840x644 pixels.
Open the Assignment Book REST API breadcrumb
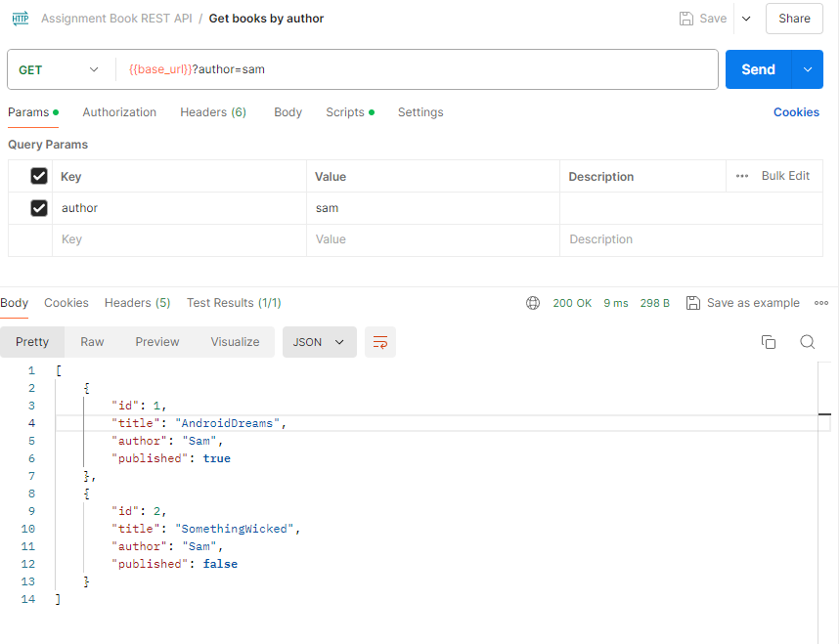[116, 19]
